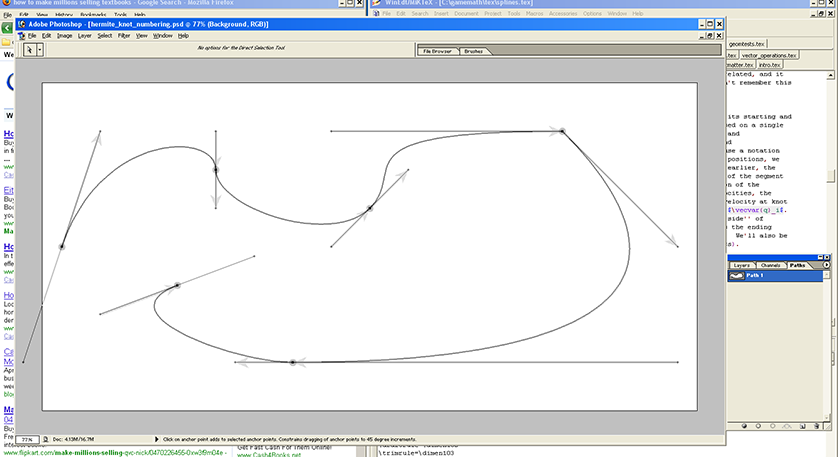Viewport: 838px width, 457px height.
Task: Open the File Browser palette tab
Action: (437, 51)
